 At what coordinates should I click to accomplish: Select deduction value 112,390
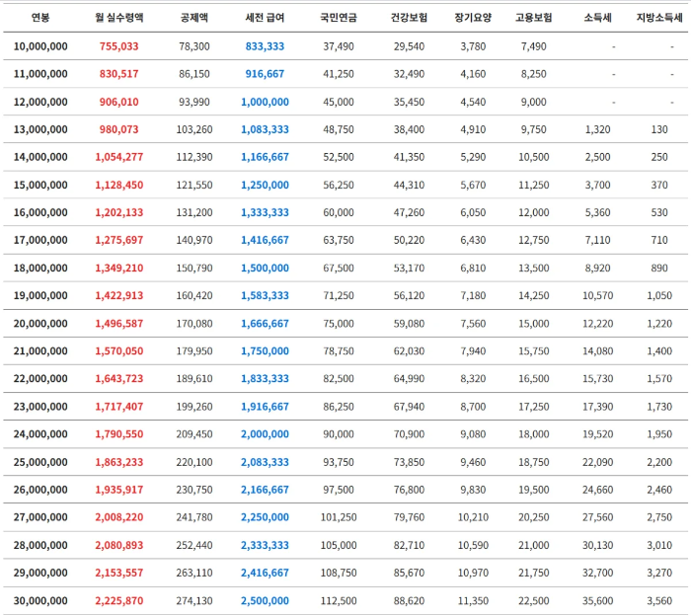coord(194,157)
